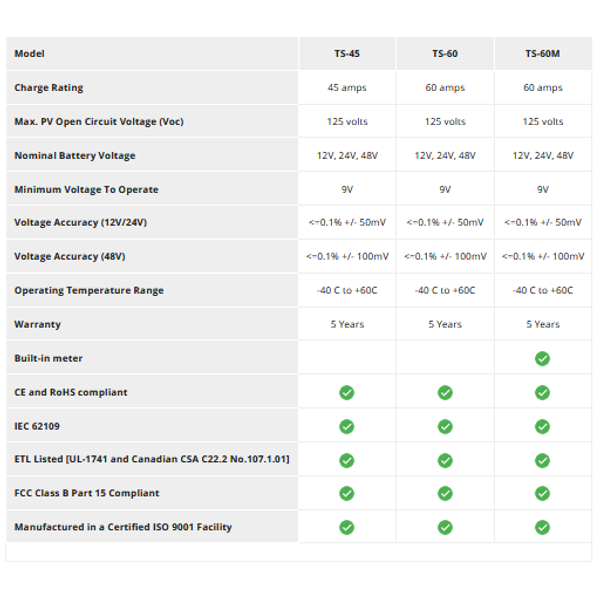This screenshot has width=600, height=600.
Task: Click the ISO 9001 checkmark under TS-60
Action: click(x=445, y=527)
